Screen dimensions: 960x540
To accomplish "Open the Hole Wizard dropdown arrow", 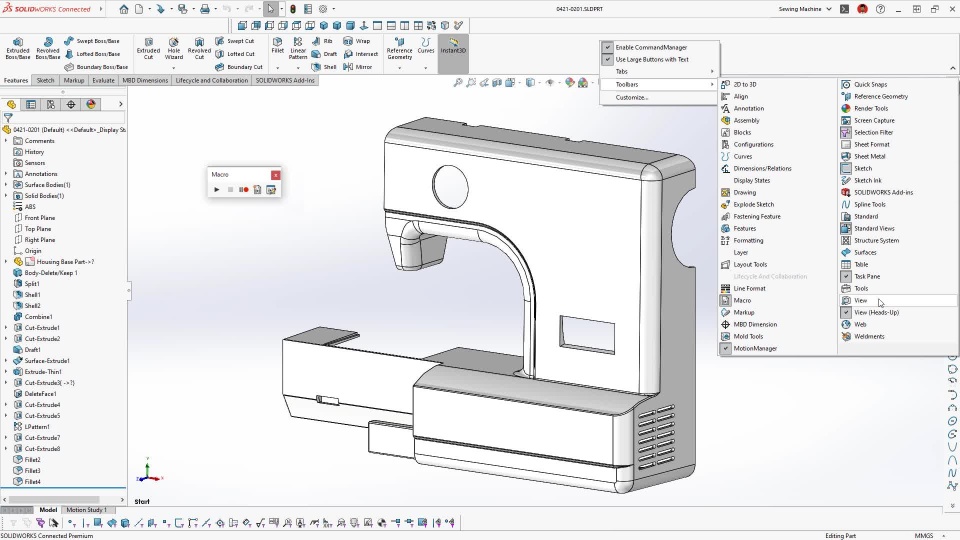I will tap(174, 67).
